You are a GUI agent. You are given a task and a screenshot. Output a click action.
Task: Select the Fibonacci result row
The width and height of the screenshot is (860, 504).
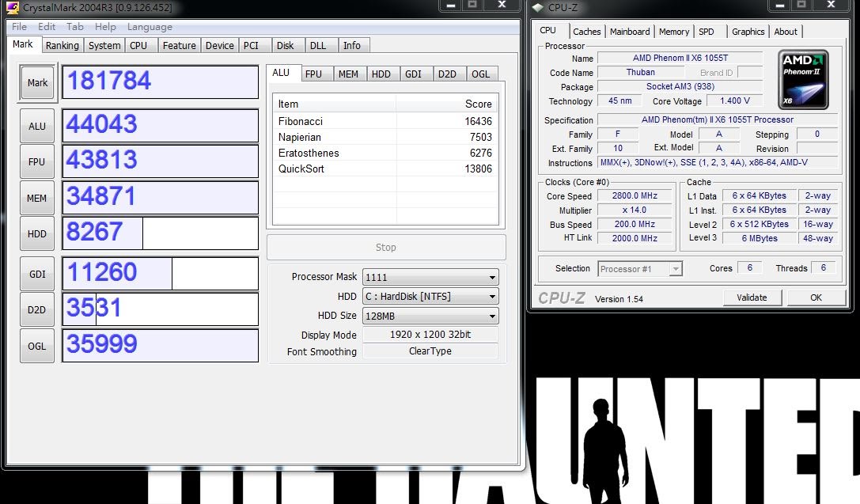pyautogui.click(x=385, y=121)
